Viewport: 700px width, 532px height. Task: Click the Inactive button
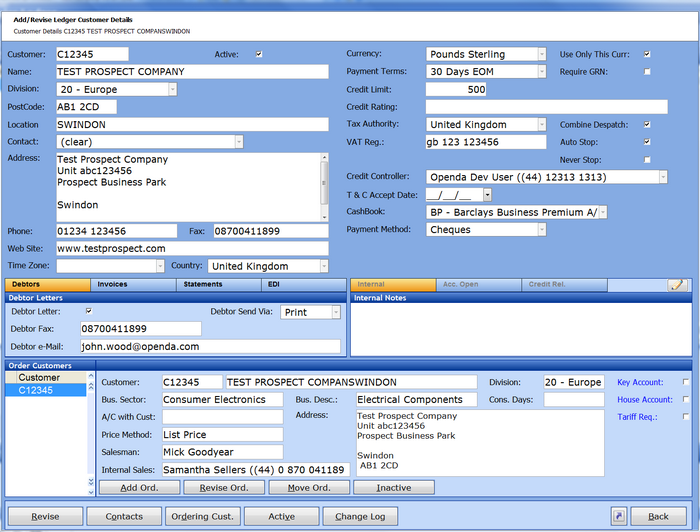tap(394, 487)
